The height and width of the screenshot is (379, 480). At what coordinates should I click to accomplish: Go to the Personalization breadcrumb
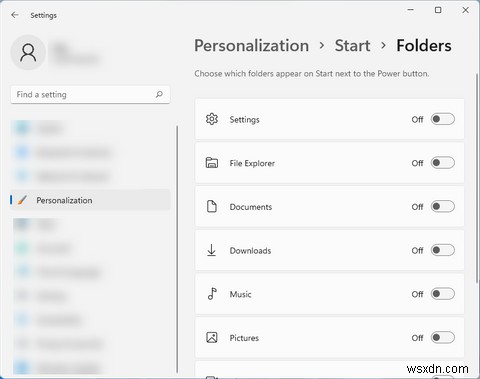252,46
